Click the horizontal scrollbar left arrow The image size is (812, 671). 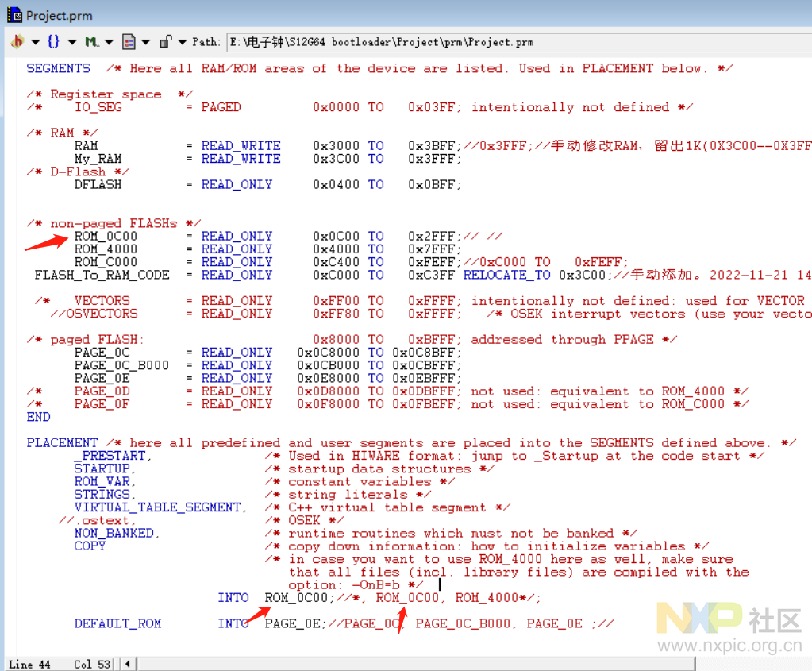(x=128, y=663)
